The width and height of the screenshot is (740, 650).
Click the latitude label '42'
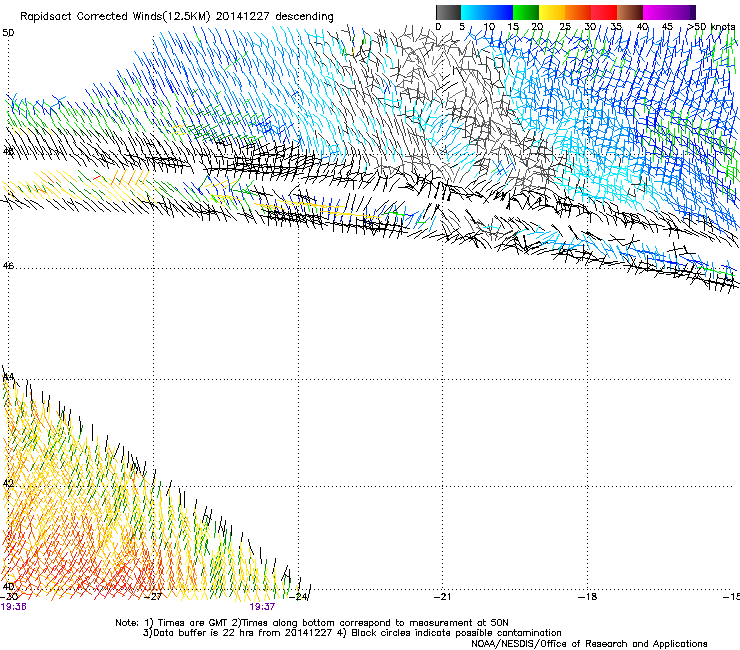pyautogui.click(x=8, y=483)
